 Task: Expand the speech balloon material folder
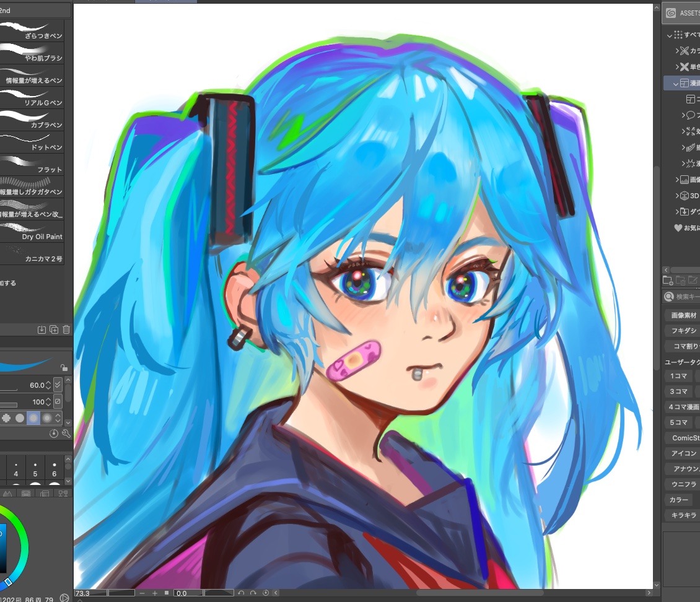click(683, 115)
